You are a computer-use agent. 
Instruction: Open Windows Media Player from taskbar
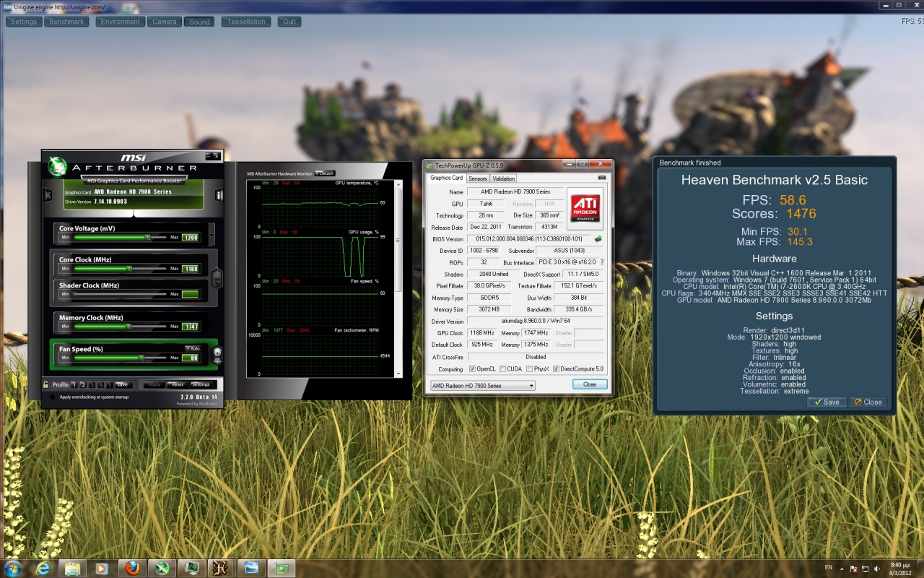102,569
